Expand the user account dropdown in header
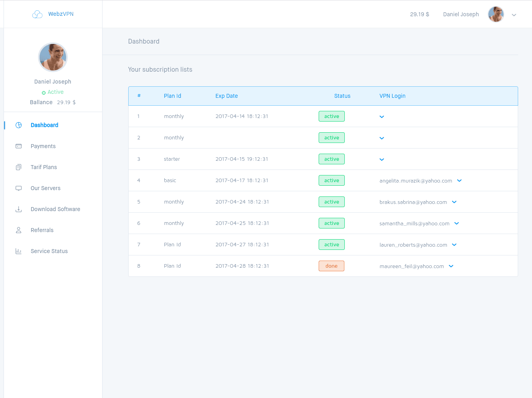 click(514, 15)
